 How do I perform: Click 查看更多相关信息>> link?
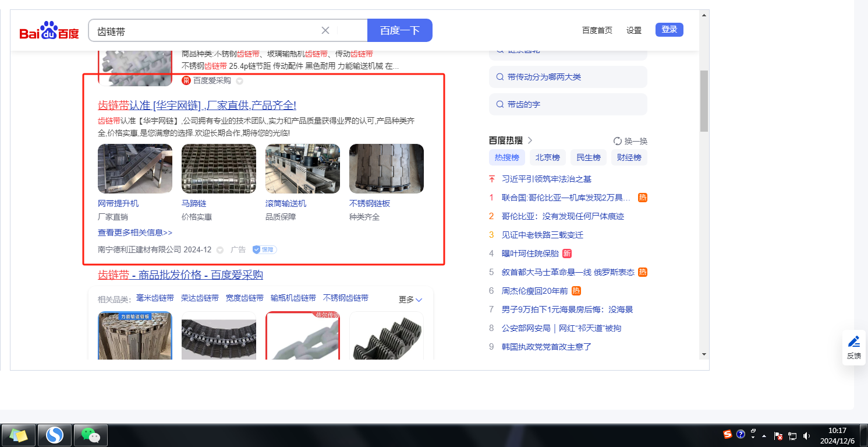(135, 233)
